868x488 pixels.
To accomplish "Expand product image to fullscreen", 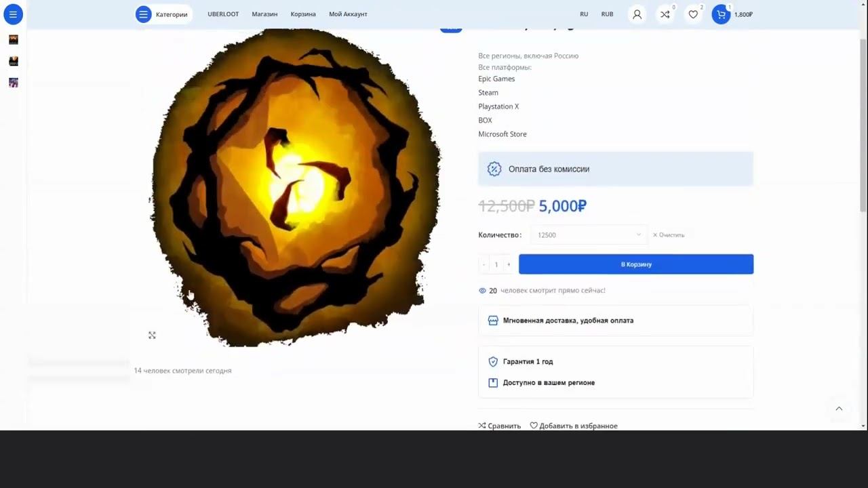I will [x=152, y=335].
